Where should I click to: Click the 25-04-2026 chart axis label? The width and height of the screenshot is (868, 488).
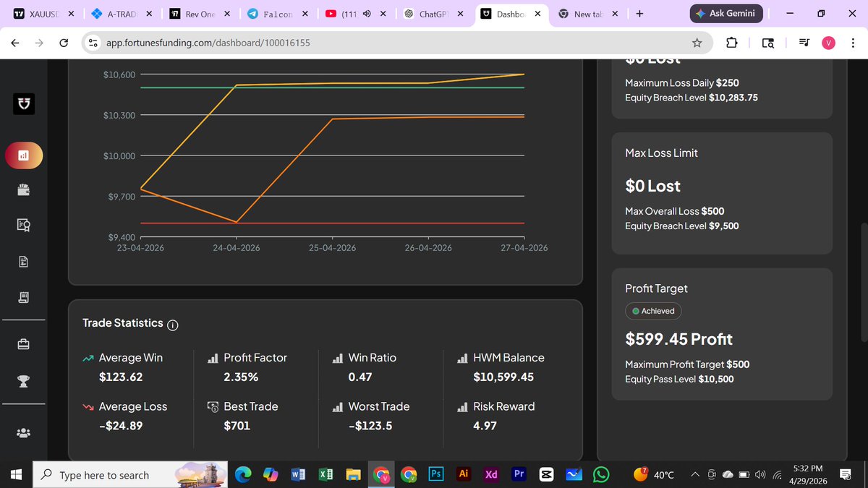[332, 248]
